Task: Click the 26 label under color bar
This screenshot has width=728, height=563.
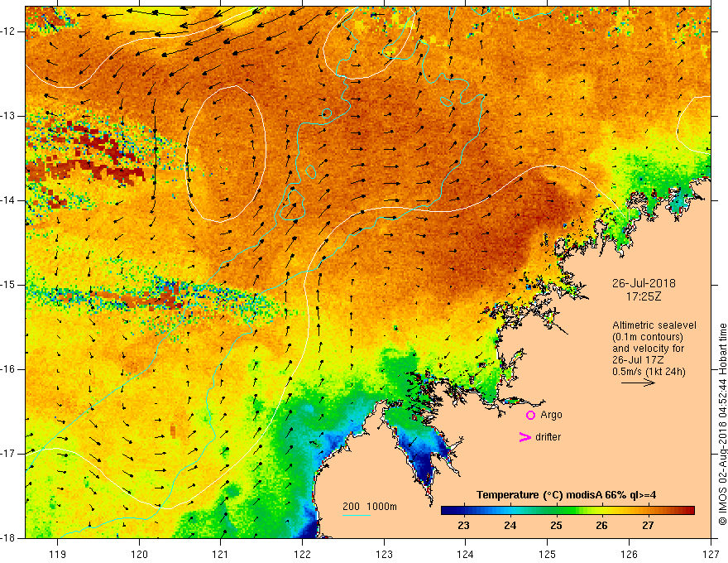Action: (x=601, y=526)
